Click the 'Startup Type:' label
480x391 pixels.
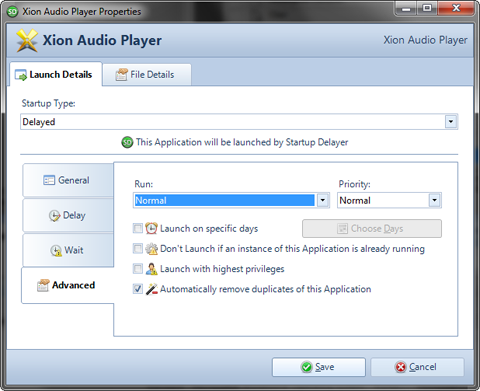coord(49,103)
